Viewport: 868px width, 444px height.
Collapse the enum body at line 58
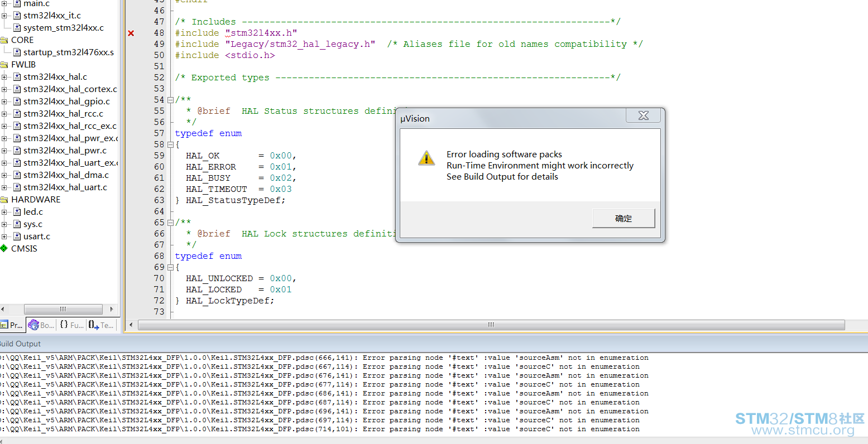[x=170, y=144]
